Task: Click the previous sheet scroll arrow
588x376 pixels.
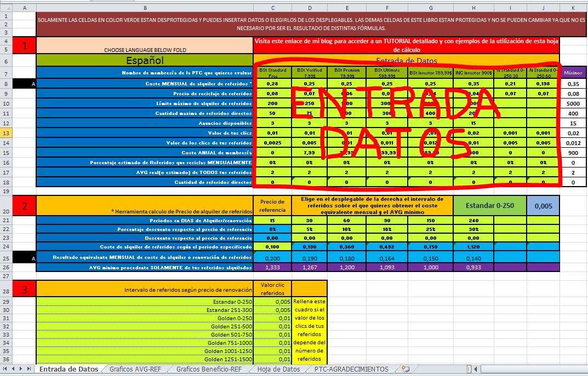Action: point(13,369)
